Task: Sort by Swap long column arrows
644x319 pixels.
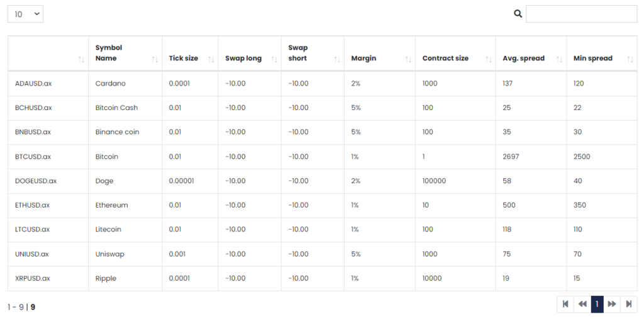Action: [274, 60]
